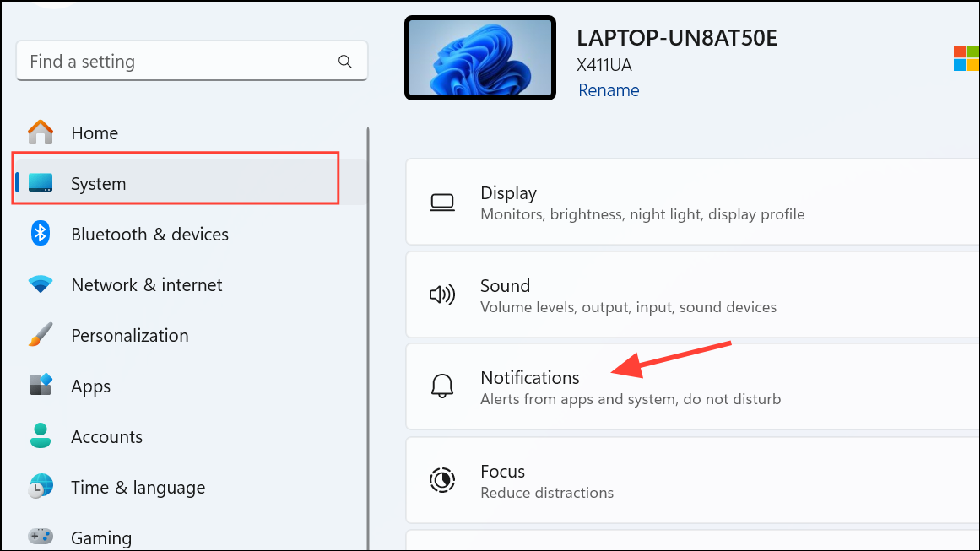Click the X411UA model text

click(x=604, y=65)
